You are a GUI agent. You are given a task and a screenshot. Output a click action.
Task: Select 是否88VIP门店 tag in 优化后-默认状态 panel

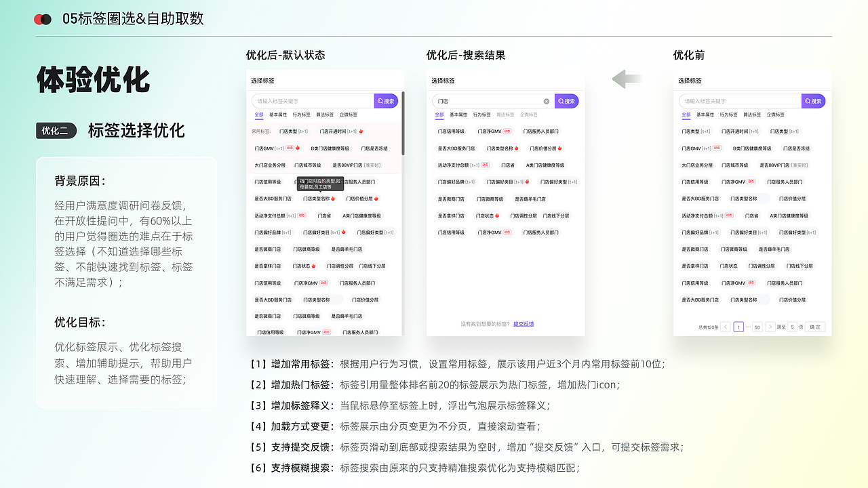(x=356, y=165)
